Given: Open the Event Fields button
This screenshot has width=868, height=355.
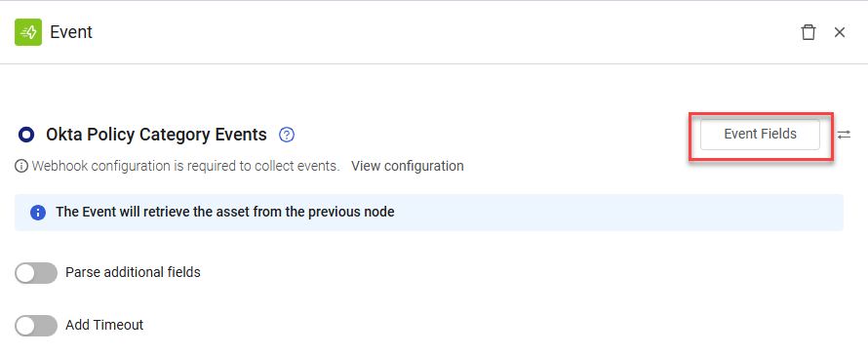Looking at the screenshot, I should pyautogui.click(x=760, y=135).
